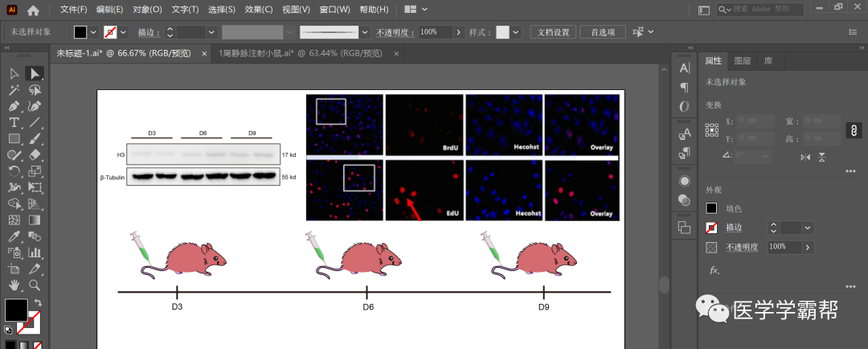
Task: Select the Rectangle tool
Action: [x=14, y=138]
